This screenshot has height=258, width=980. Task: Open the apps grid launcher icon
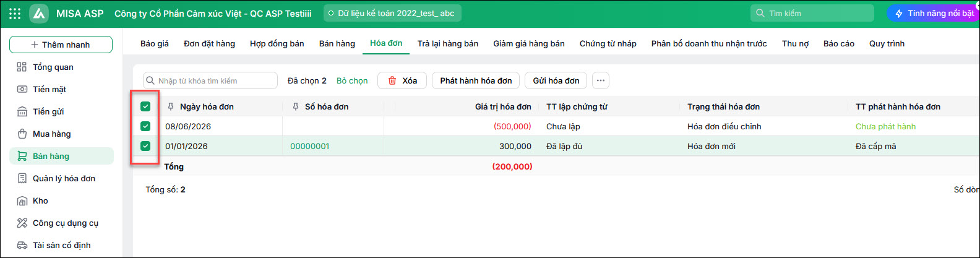click(x=14, y=13)
